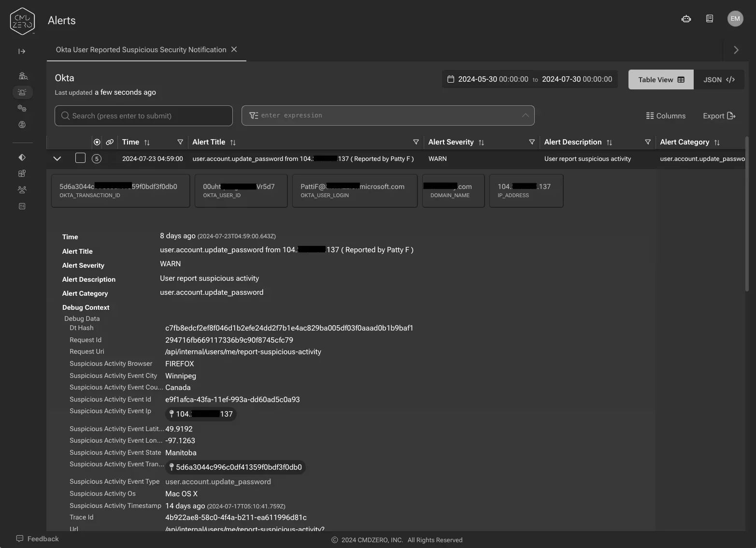Select the IP_ADDRESS card
The image size is (756, 548).
point(526,191)
